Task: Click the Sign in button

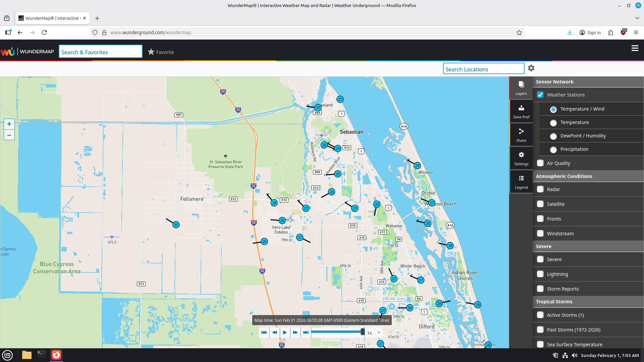Action: click(590, 33)
